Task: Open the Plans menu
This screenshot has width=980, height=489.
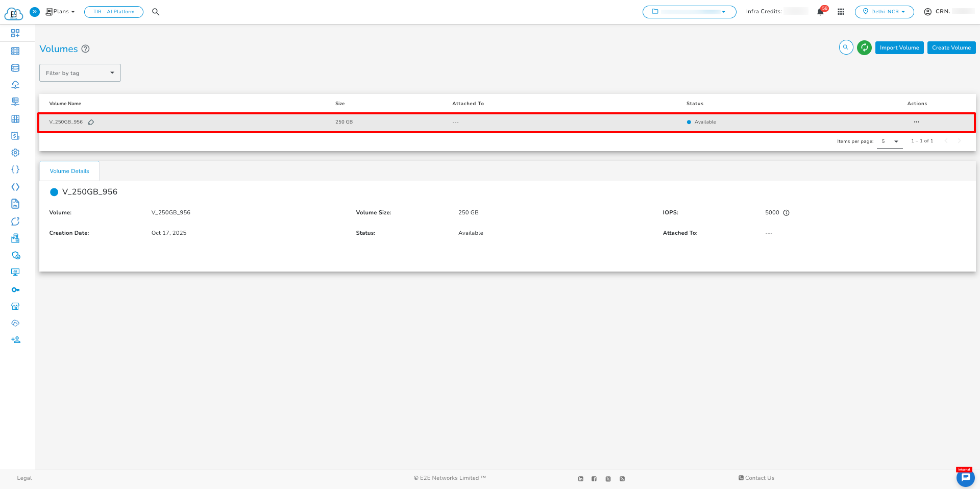Action: click(x=61, y=12)
